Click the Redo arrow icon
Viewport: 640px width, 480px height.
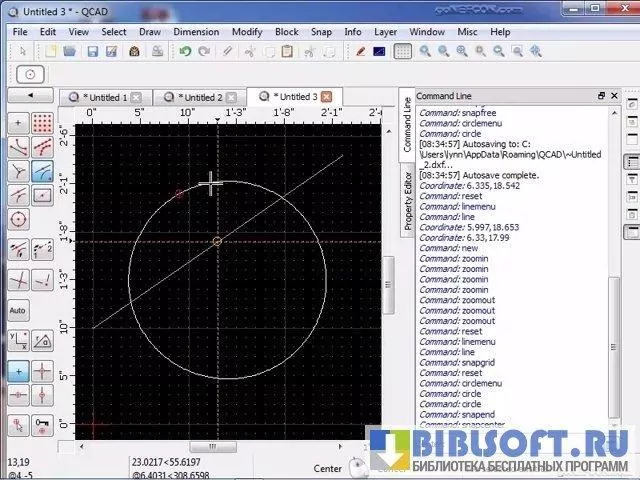[205, 51]
